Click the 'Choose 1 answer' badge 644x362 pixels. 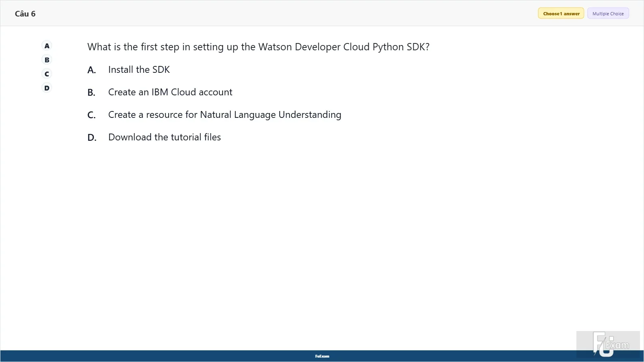pyautogui.click(x=561, y=14)
